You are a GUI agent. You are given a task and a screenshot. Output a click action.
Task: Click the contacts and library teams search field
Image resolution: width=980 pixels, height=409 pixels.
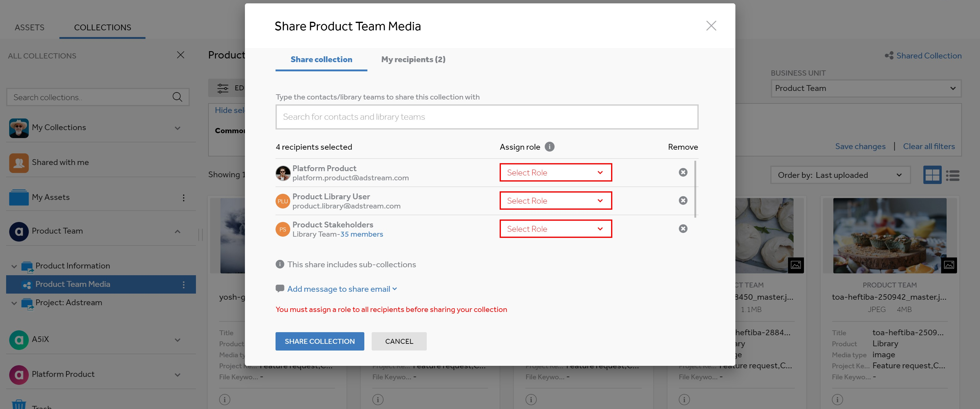click(x=486, y=117)
